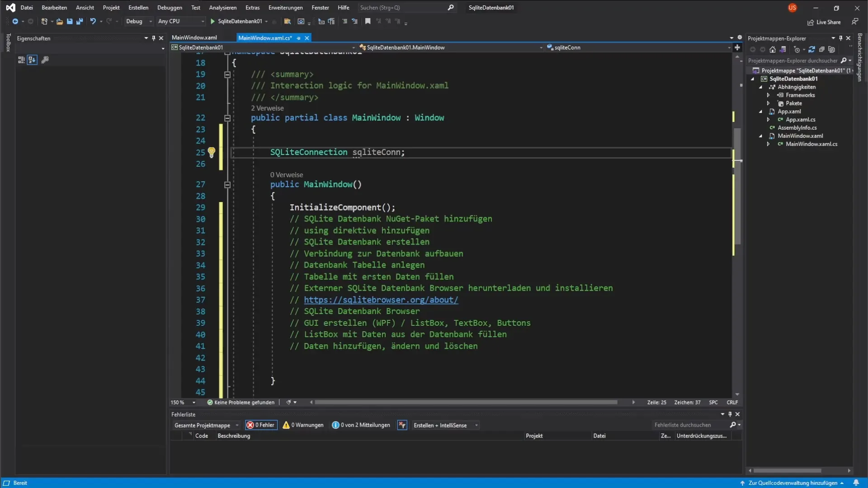Click the Live Share button

(824, 22)
